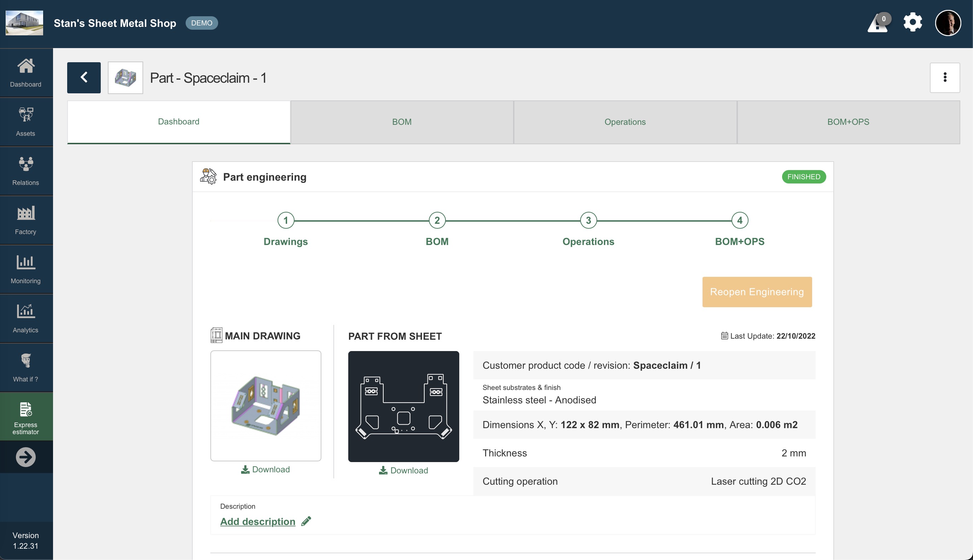Viewport: 973px width, 560px height.
Task: View the part sheet flat image thumbnail
Action: tap(403, 406)
